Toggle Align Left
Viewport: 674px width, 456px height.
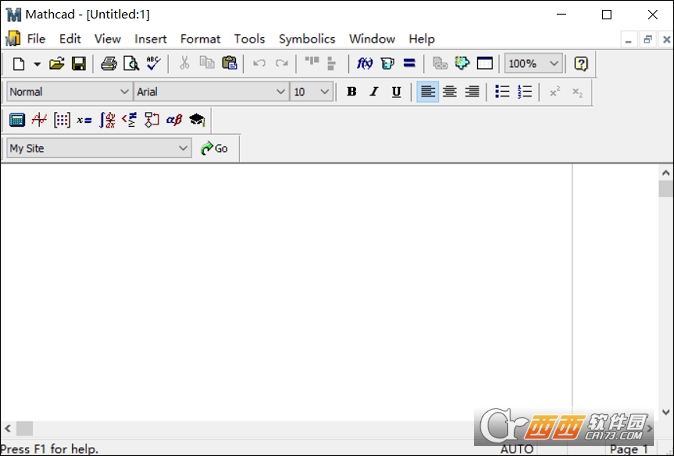click(428, 92)
